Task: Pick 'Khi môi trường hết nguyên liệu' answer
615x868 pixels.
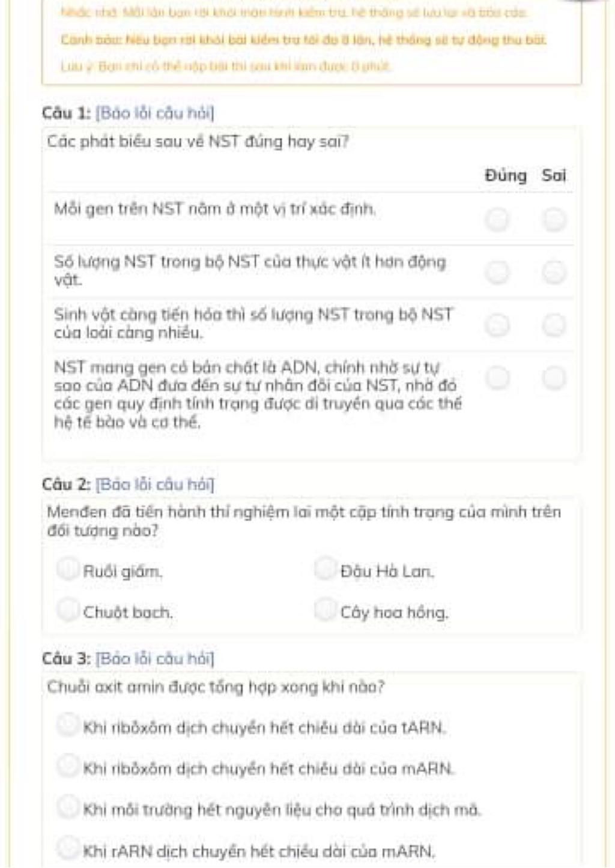Action: click(68, 807)
